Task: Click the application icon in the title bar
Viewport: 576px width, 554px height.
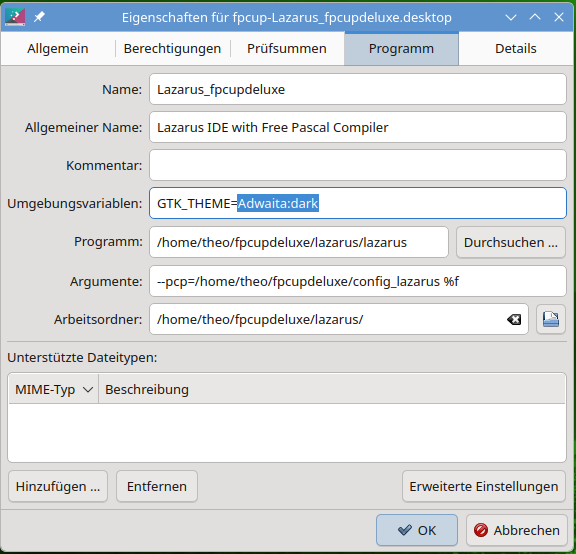Action: 15,17
